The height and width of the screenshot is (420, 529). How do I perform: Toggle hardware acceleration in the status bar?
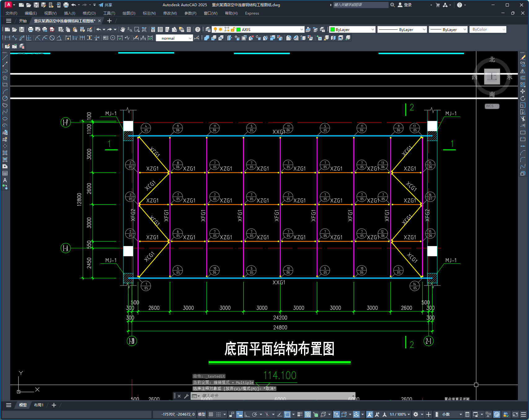click(x=497, y=414)
